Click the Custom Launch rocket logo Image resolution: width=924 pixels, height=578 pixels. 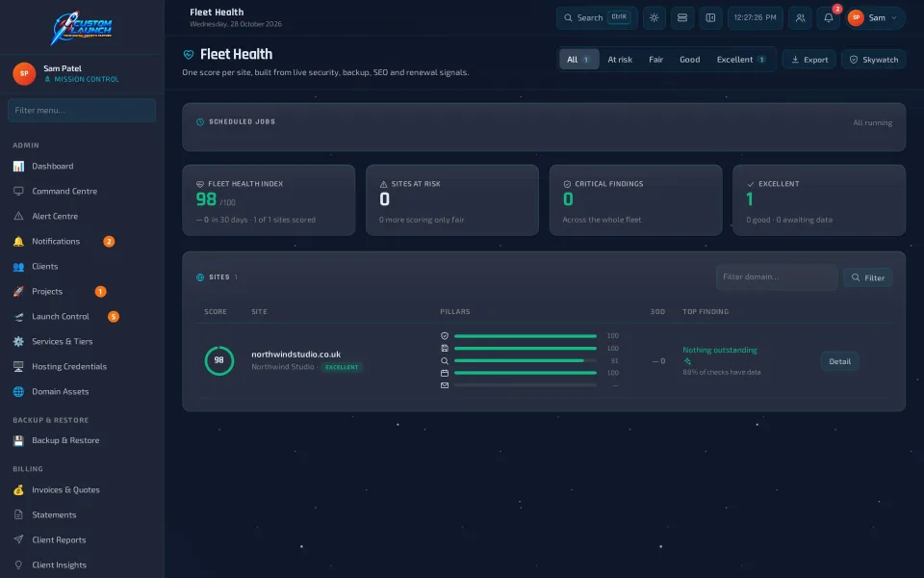point(82,28)
